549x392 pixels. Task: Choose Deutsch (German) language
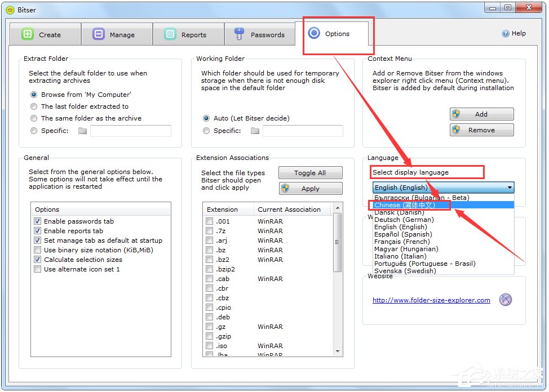pos(443,220)
